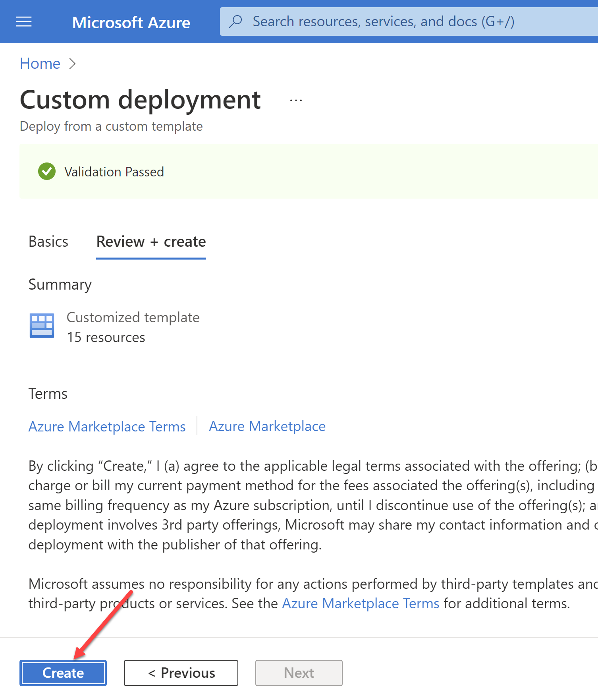Click the Customized template icon
Screen dimensions: 598x700
[42, 325]
